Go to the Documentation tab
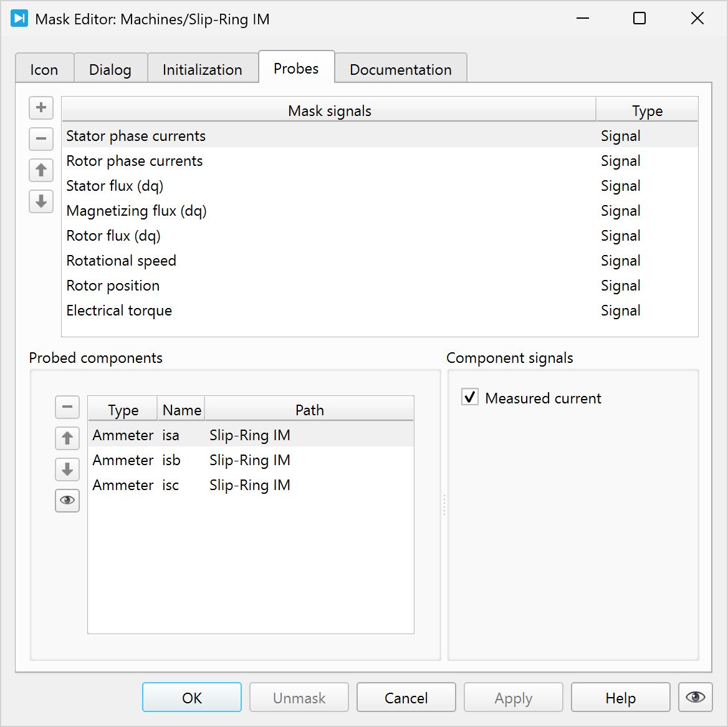The width and height of the screenshot is (728, 727). tap(400, 69)
